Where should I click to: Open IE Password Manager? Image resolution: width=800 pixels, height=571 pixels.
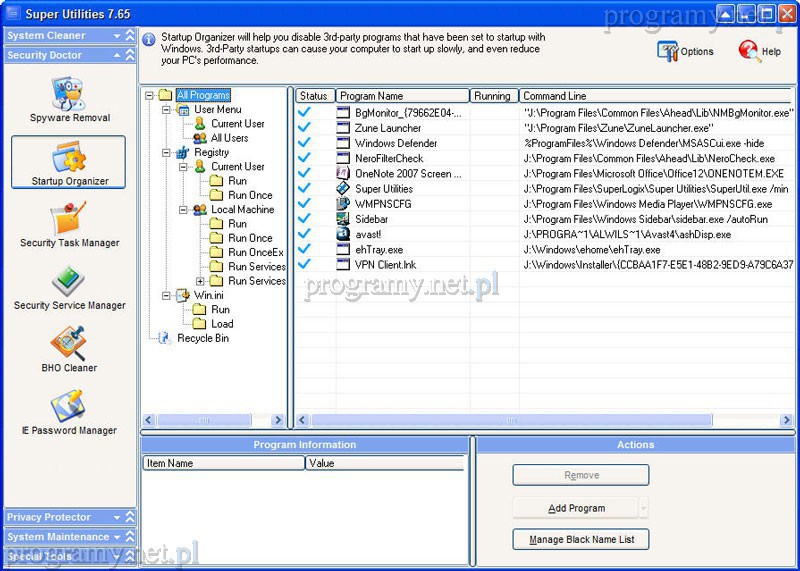coord(69,411)
